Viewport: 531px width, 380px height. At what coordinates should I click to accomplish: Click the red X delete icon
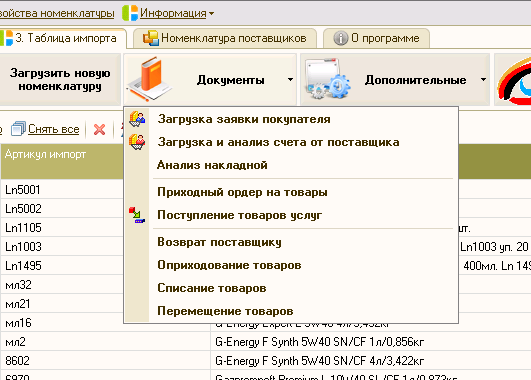click(99, 129)
